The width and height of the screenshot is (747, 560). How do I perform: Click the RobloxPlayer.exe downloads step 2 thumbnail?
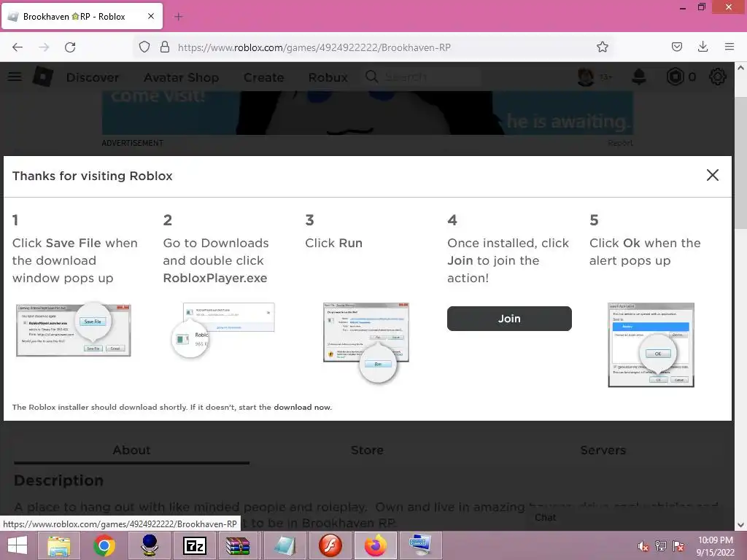(x=223, y=330)
